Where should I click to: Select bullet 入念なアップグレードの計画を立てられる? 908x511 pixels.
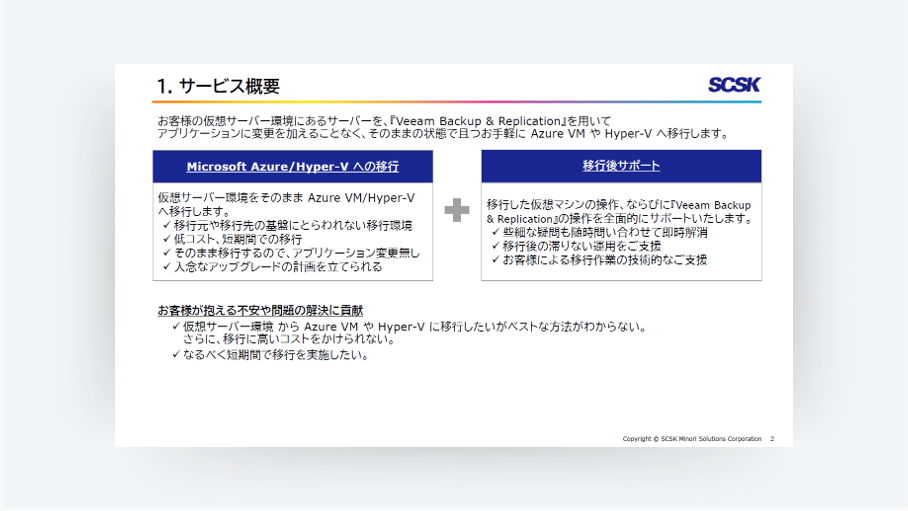(278, 267)
